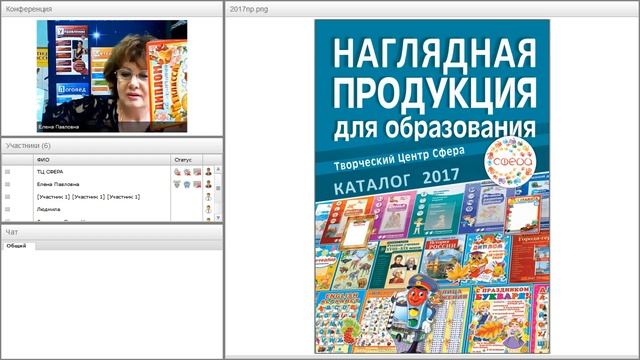The image size is (640, 360).
Task: Sort participants by the ФИО column header
Action: coord(102,160)
